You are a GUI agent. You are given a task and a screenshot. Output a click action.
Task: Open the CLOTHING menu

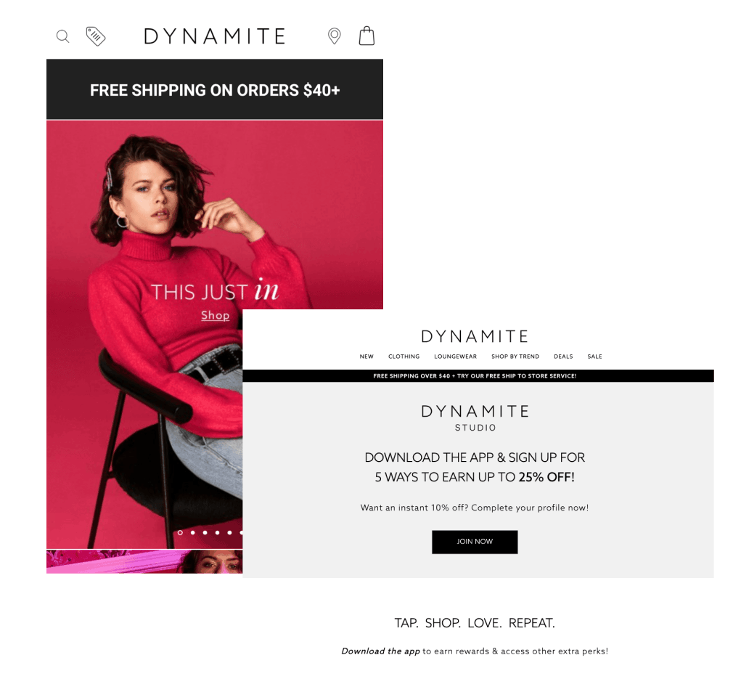pos(404,357)
